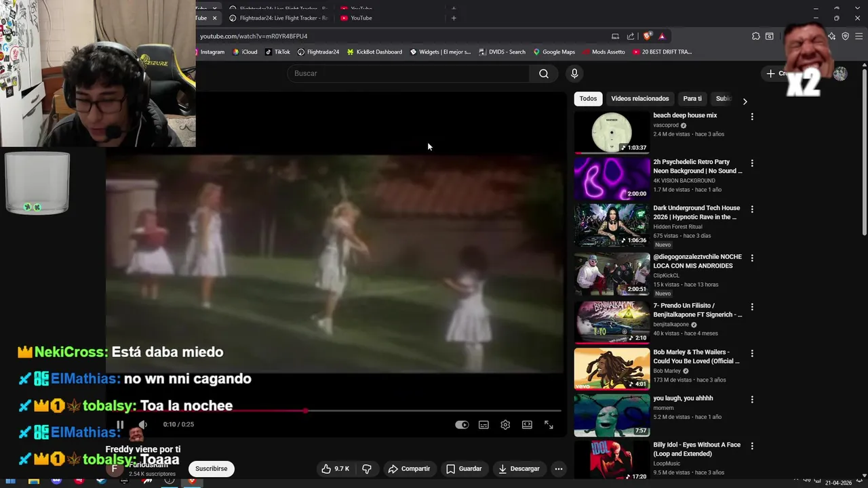Open DVIDS - Search bookmark
The image size is (868, 488).
502,52
